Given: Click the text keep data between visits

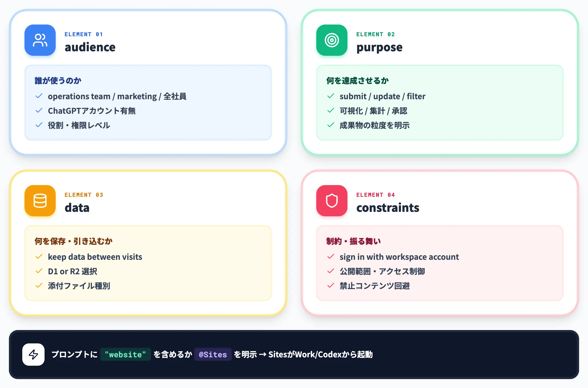Looking at the screenshot, I should [x=95, y=257].
